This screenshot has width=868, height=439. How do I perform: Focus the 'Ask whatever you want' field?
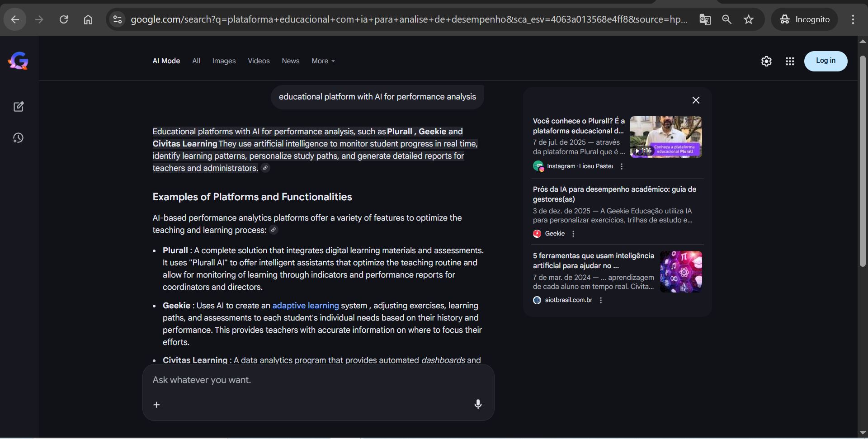click(x=318, y=380)
